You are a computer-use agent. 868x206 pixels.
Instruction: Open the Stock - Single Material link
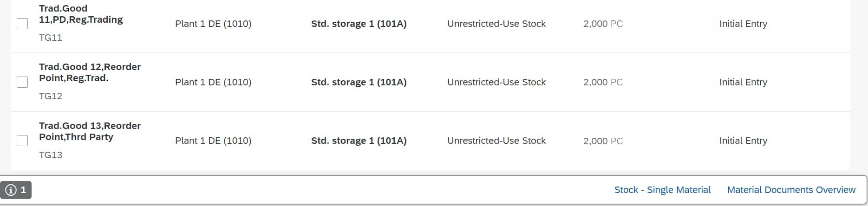coord(662,190)
